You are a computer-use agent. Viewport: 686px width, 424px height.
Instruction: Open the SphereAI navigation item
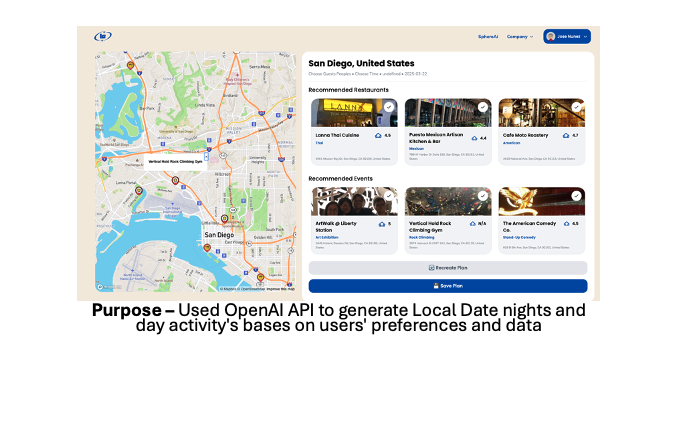488,37
